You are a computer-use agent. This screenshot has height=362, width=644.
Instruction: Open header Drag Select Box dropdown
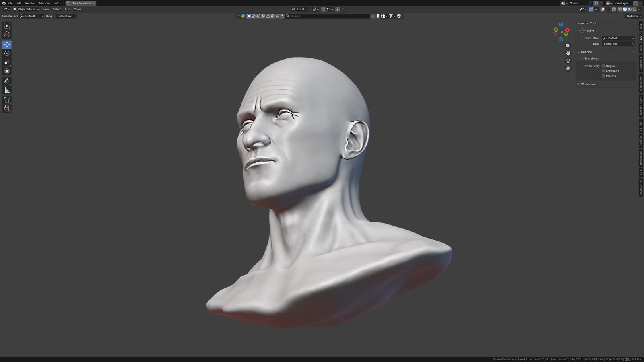tap(66, 16)
